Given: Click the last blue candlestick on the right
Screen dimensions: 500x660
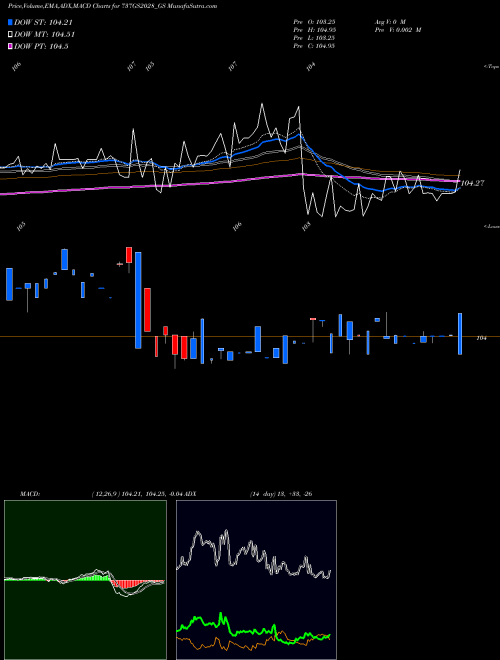Looking at the screenshot, I should pos(460,334).
